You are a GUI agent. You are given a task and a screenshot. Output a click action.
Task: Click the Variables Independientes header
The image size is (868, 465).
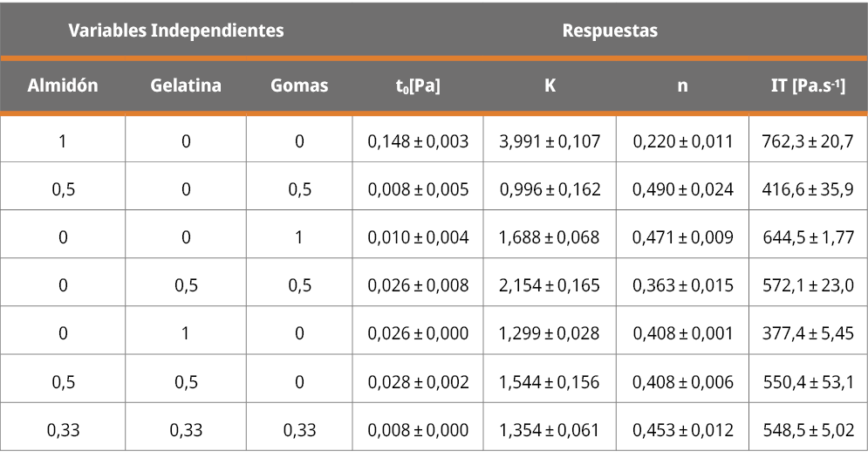[176, 31]
